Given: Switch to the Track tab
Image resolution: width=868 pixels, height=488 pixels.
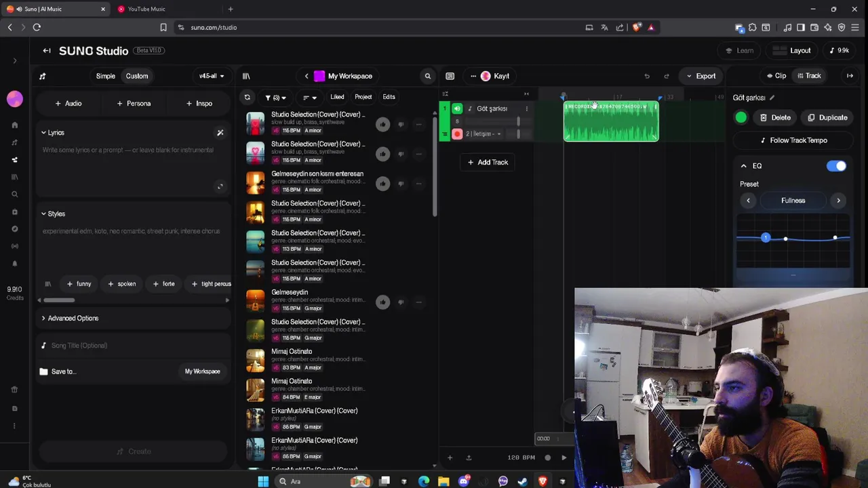Looking at the screenshot, I should click(x=809, y=76).
